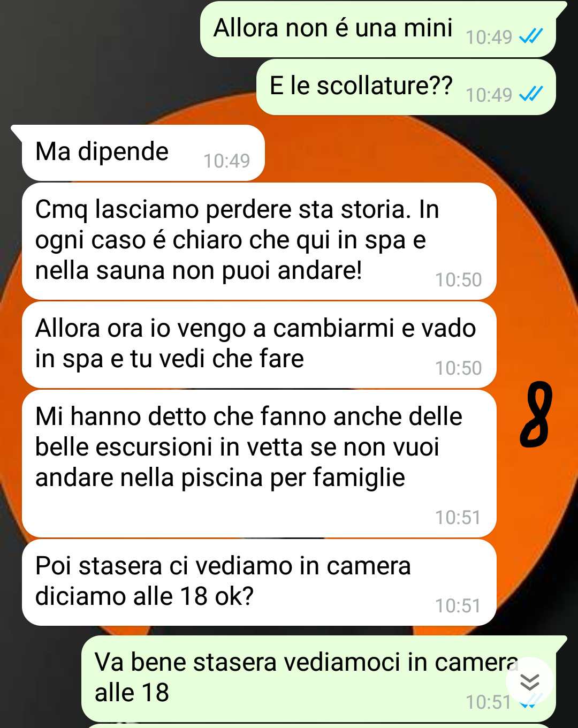Click the blue read ticks on 'E le scollature??'

531,94
